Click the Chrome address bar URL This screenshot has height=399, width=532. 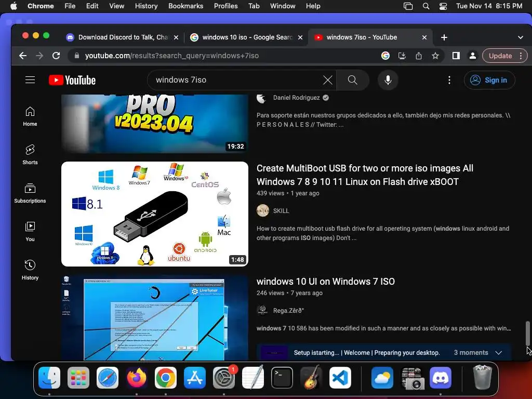pyautogui.click(x=171, y=56)
